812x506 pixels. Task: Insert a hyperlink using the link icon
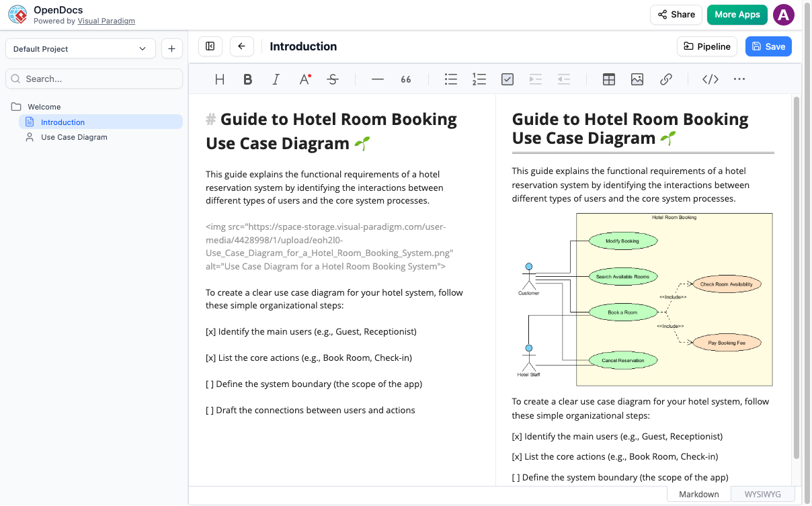tap(666, 79)
